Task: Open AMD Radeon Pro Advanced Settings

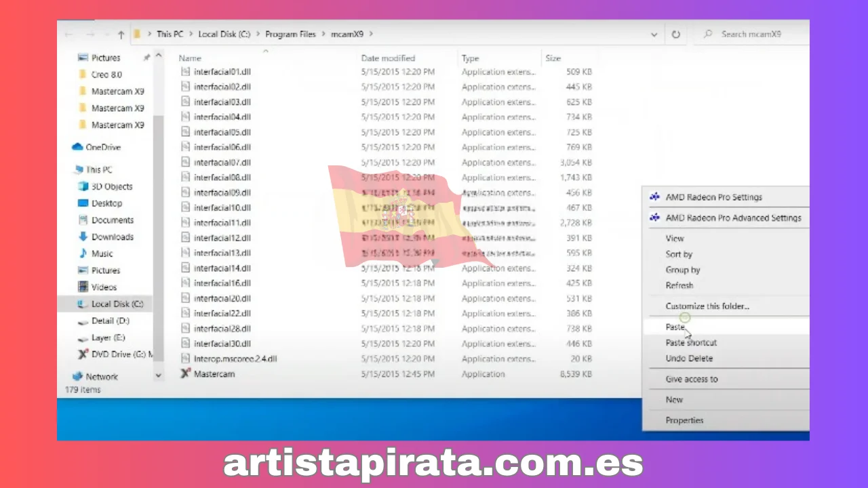Action: [726, 218]
